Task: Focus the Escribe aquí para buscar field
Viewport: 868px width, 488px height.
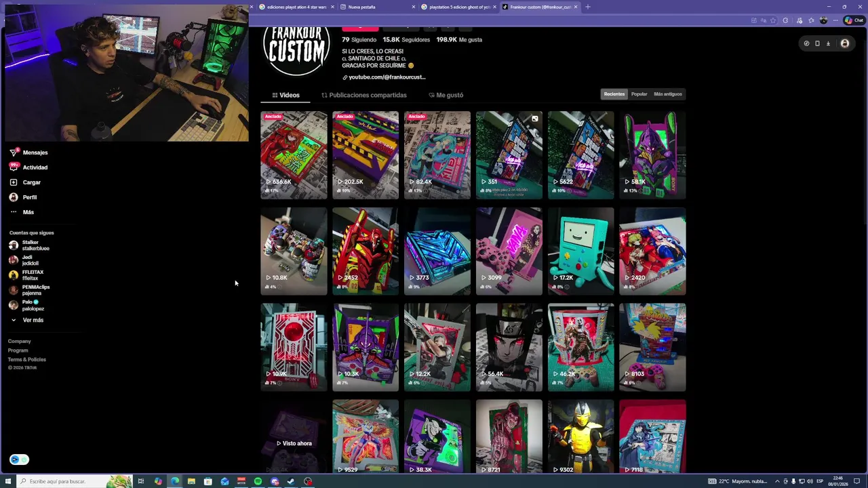Action: point(75,481)
